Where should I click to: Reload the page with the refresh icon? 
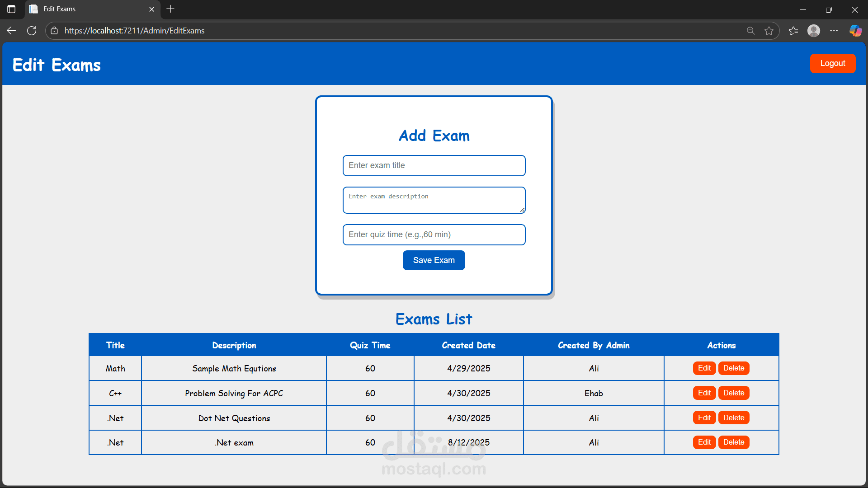tap(32, 31)
